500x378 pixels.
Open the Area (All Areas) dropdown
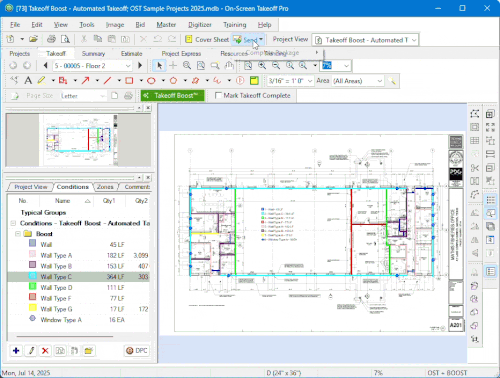[x=358, y=81]
